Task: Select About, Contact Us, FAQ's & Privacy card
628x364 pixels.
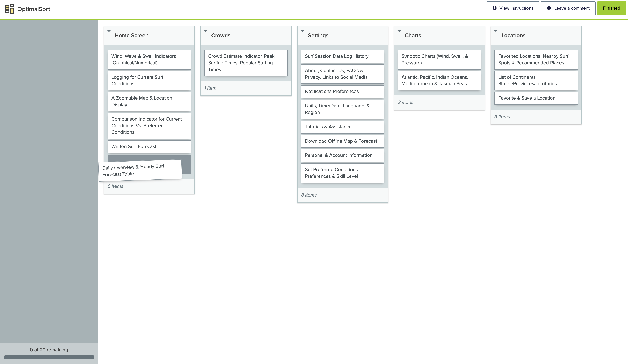Action: click(x=342, y=74)
